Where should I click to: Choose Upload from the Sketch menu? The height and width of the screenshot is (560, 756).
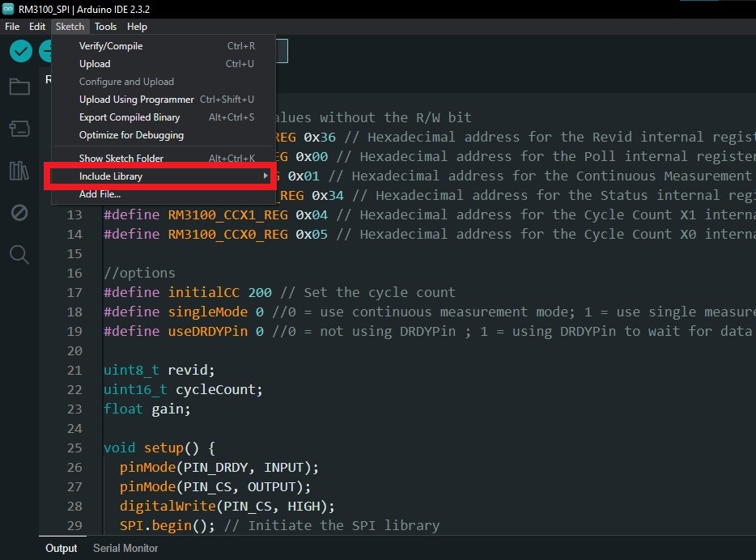[163, 64]
